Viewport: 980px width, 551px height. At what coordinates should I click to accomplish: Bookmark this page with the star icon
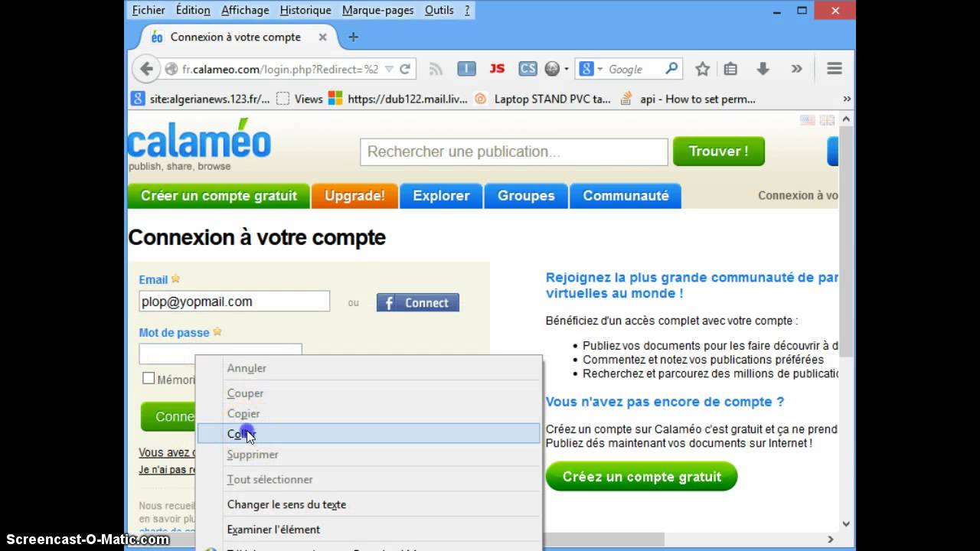point(702,69)
